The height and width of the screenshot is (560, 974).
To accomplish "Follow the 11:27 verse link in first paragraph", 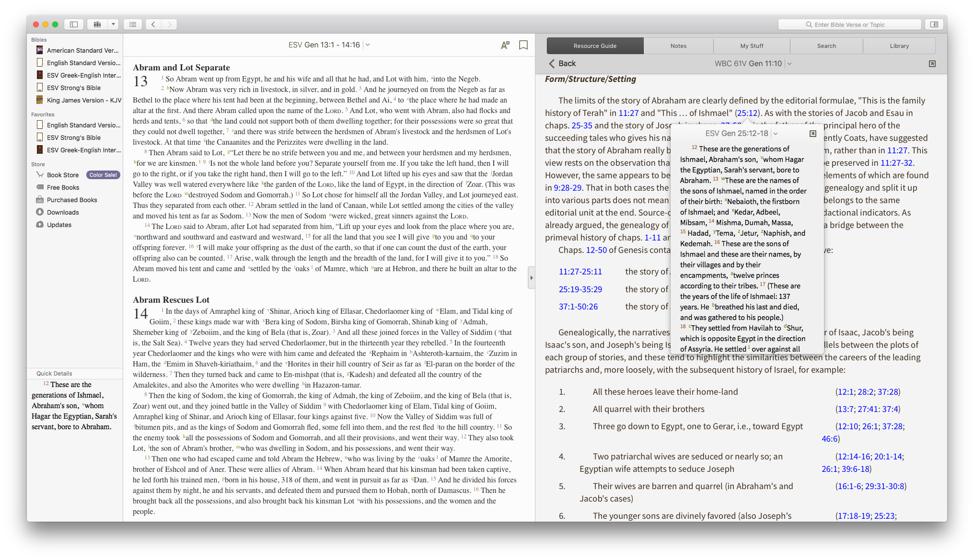I will [628, 113].
